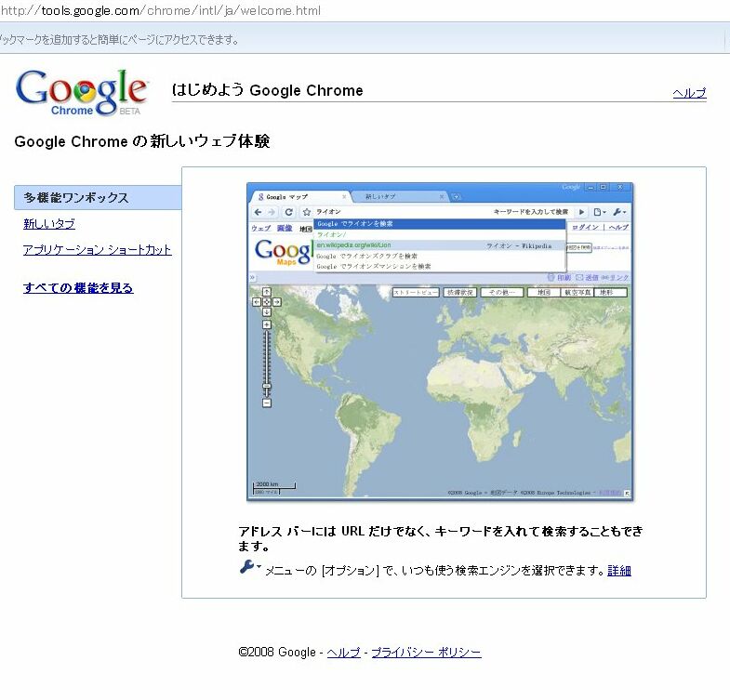The height and width of the screenshot is (700, 730).
Task: Click zoom in plus button on the map
Action: click(267, 324)
